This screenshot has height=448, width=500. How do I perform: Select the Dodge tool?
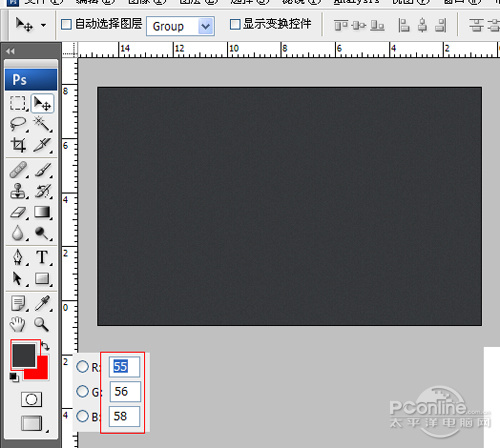click(43, 233)
